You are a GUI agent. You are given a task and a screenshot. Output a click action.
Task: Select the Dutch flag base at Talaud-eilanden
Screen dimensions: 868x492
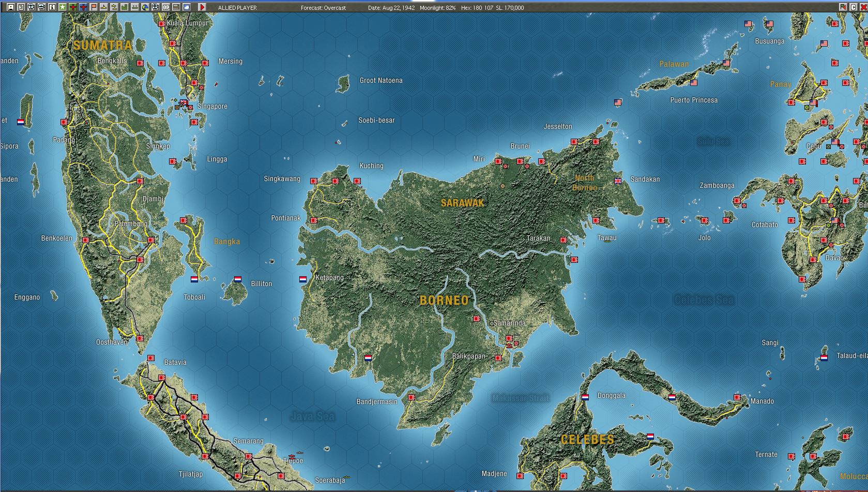point(824,357)
